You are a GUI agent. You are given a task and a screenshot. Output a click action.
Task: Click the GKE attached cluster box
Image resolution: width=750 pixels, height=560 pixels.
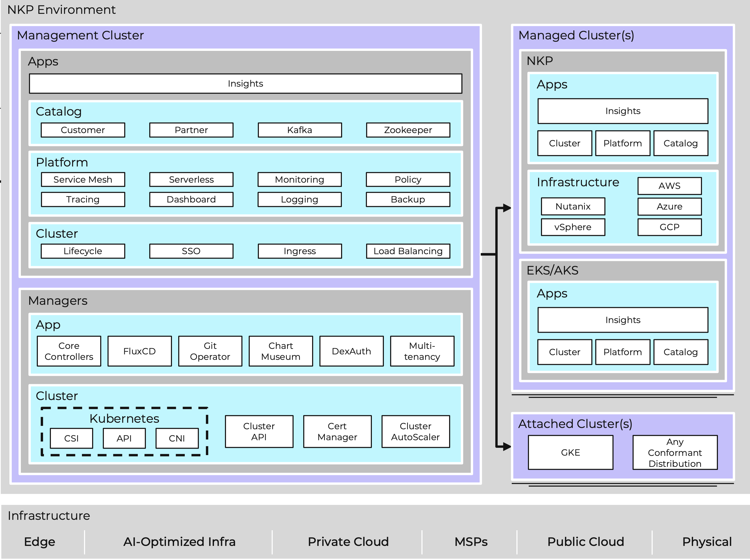570,452
